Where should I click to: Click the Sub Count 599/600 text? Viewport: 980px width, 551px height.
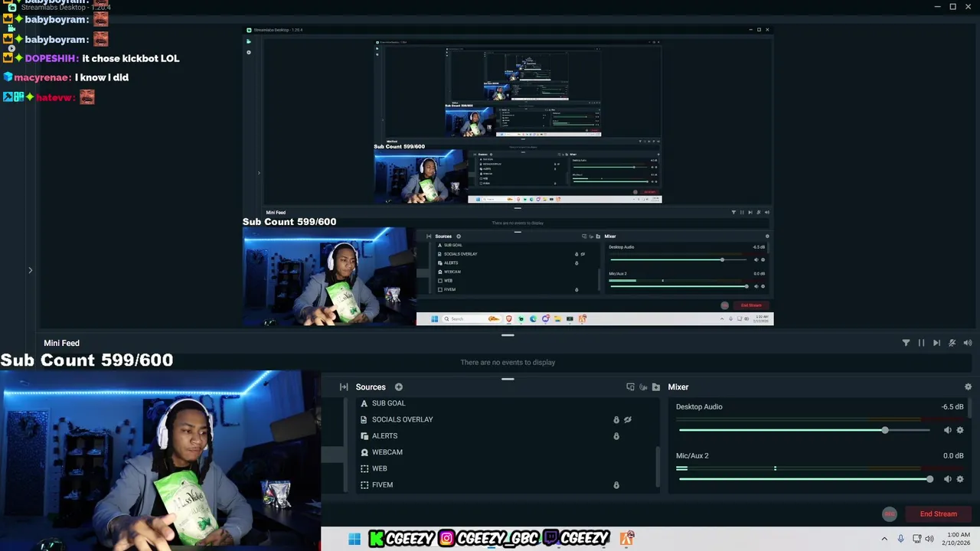pyautogui.click(x=87, y=360)
